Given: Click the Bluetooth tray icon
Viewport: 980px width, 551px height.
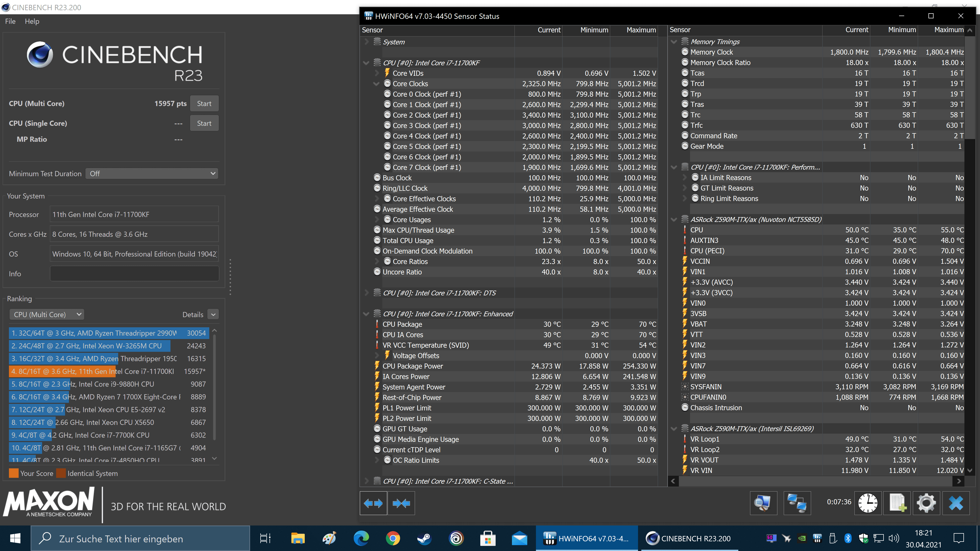Looking at the screenshot, I should pyautogui.click(x=848, y=538).
